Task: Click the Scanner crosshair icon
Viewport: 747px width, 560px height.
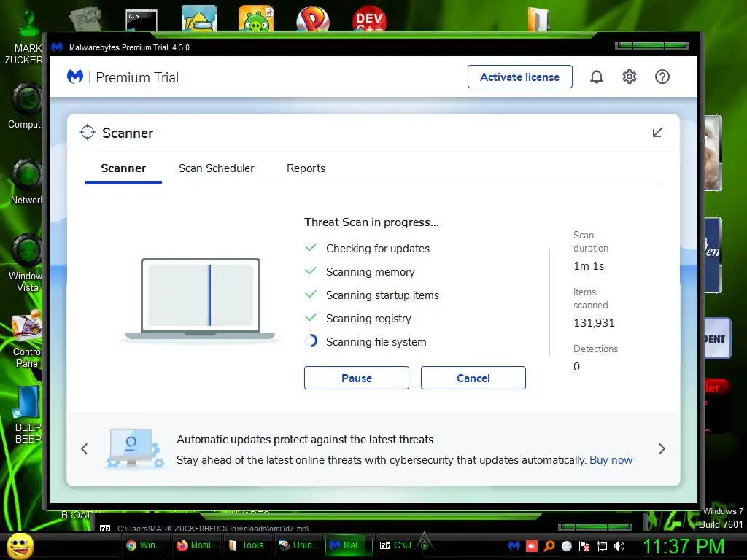Action: coord(88,133)
